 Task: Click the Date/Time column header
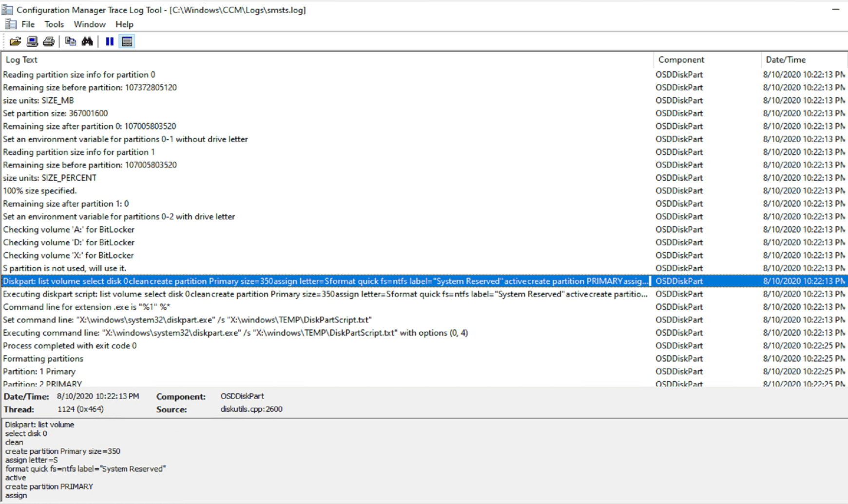point(785,59)
